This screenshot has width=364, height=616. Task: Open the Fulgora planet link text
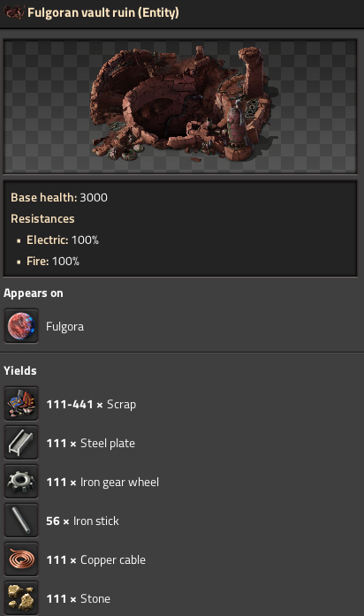[64, 326]
